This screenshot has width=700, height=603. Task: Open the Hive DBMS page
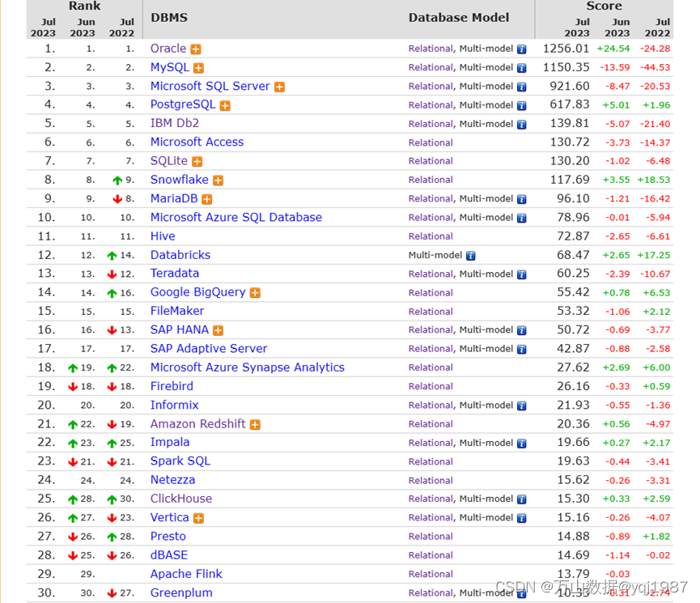(x=162, y=236)
